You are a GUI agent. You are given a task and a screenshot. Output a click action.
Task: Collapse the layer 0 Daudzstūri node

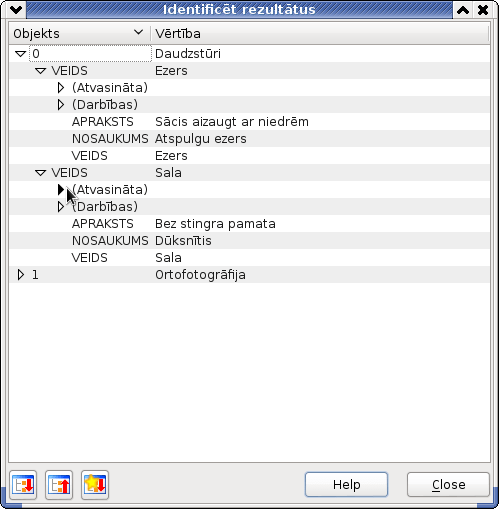(x=21, y=54)
